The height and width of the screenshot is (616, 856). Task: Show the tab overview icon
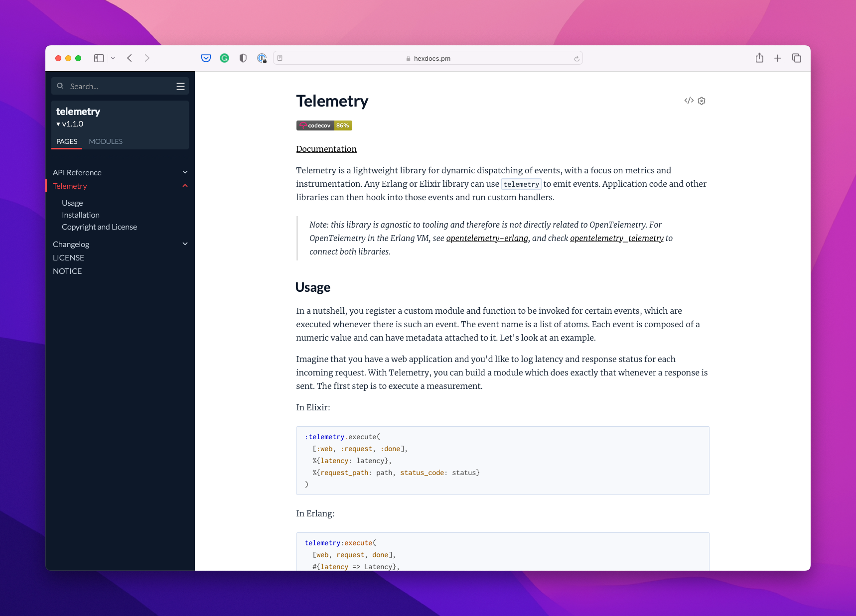pos(796,58)
